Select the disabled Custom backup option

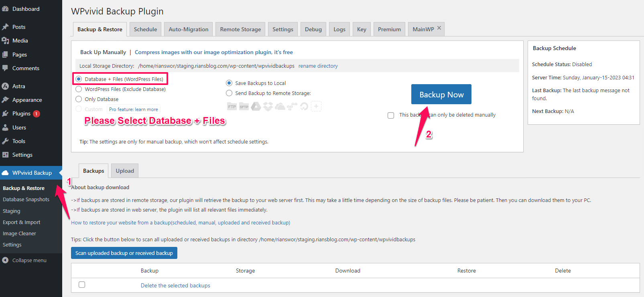[79, 109]
